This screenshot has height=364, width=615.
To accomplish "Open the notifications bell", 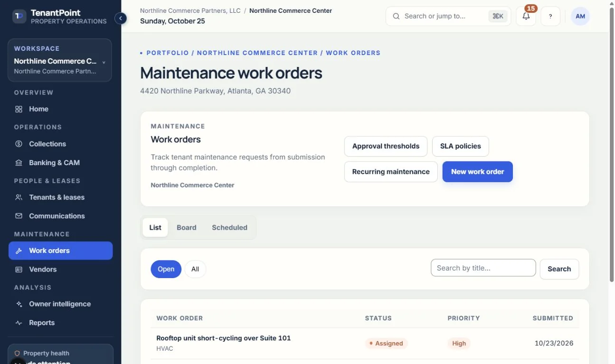I will click(x=526, y=16).
